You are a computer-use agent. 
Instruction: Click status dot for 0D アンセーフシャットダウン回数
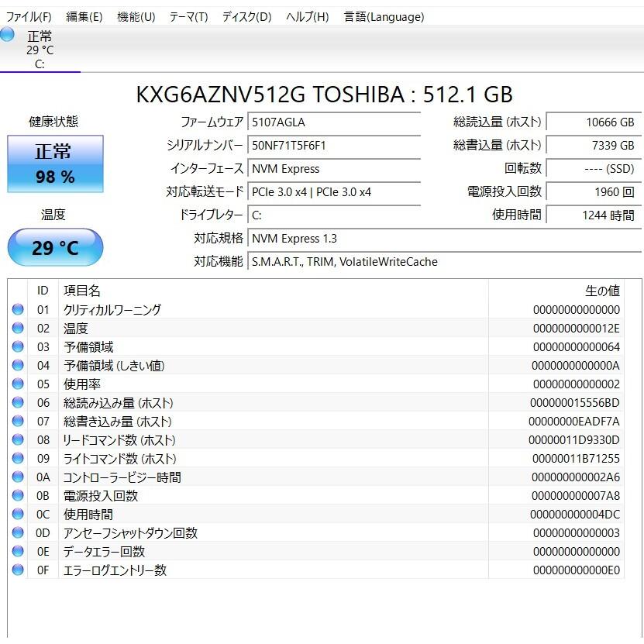(x=18, y=532)
